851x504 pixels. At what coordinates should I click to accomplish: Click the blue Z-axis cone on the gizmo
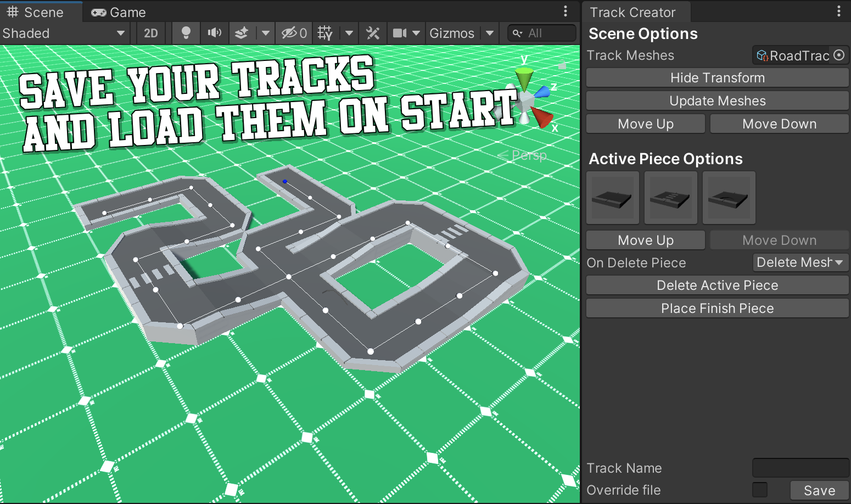(x=542, y=92)
